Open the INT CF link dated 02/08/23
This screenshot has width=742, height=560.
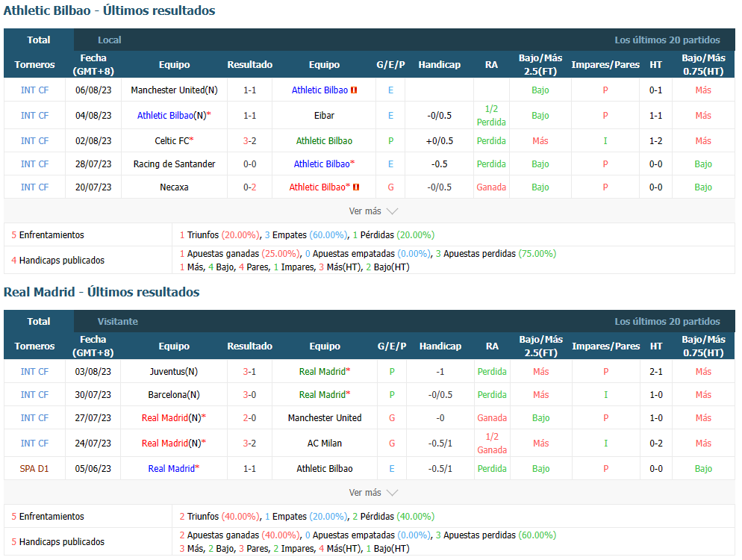click(34, 140)
